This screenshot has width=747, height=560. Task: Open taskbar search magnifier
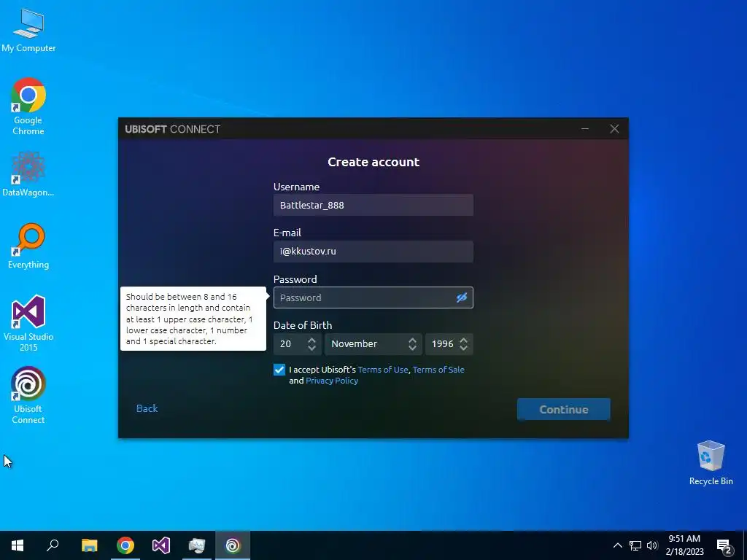click(53, 545)
